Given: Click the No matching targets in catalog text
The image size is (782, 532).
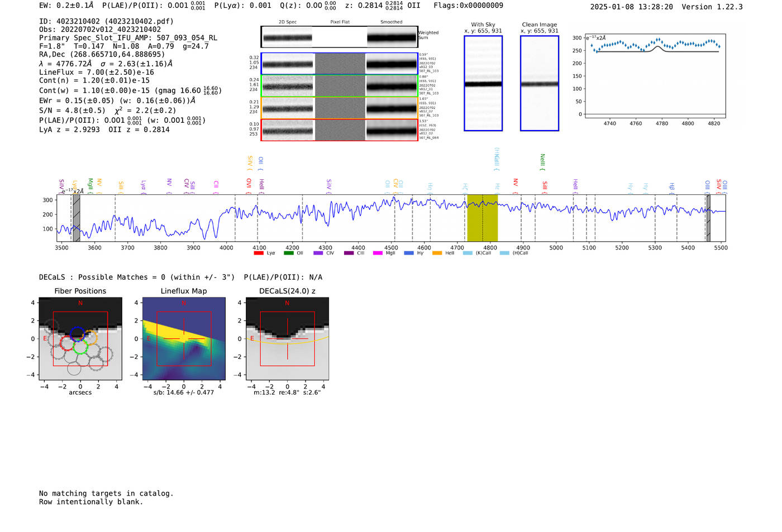Looking at the screenshot, I should click(x=106, y=493).
